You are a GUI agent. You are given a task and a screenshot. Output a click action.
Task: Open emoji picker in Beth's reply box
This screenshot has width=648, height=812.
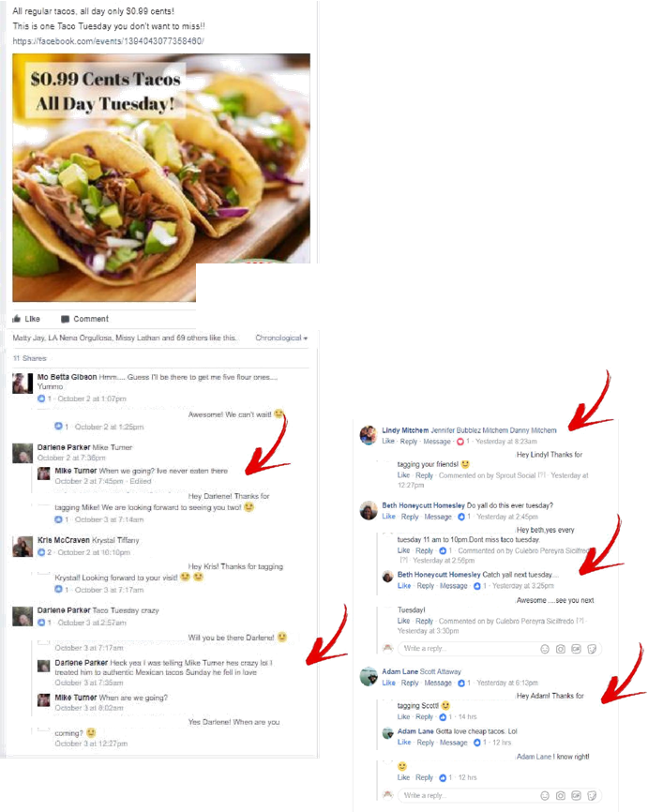point(545,649)
